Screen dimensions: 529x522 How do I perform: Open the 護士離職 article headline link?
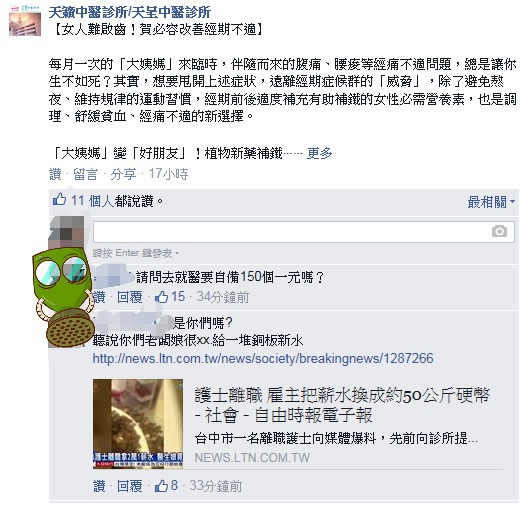(x=341, y=405)
